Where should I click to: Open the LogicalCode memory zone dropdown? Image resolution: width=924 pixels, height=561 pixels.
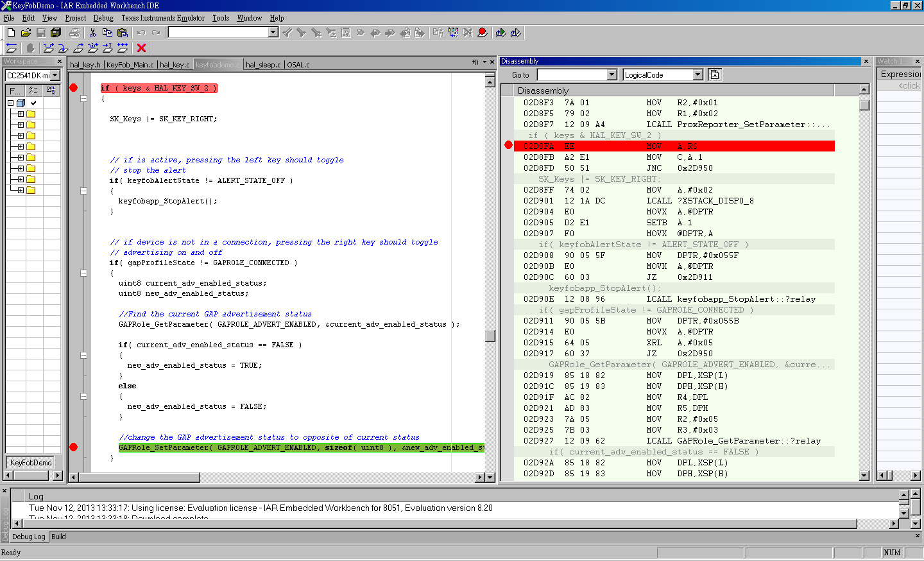tap(698, 75)
